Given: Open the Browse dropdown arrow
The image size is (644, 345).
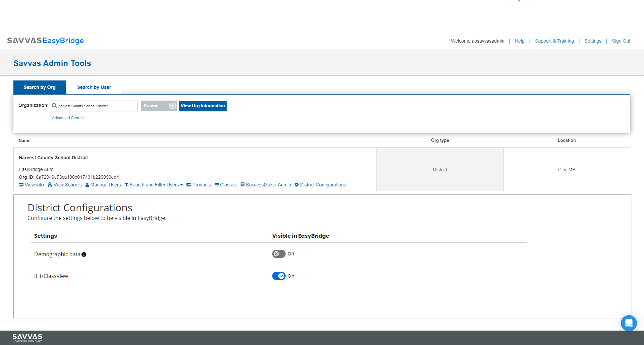Looking at the screenshot, I should (x=172, y=106).
